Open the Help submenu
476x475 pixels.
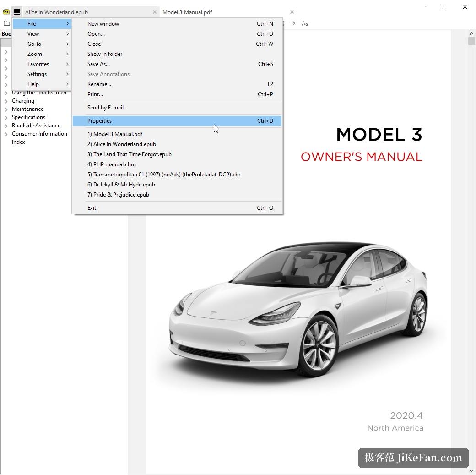tap(42, 84)
